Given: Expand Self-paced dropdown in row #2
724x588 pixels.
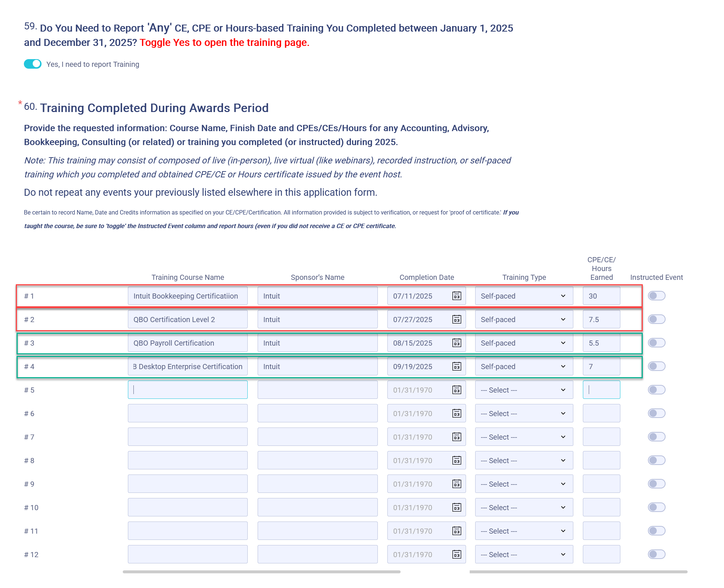Looking at the screenshot, I should click(x=524, y=320).
